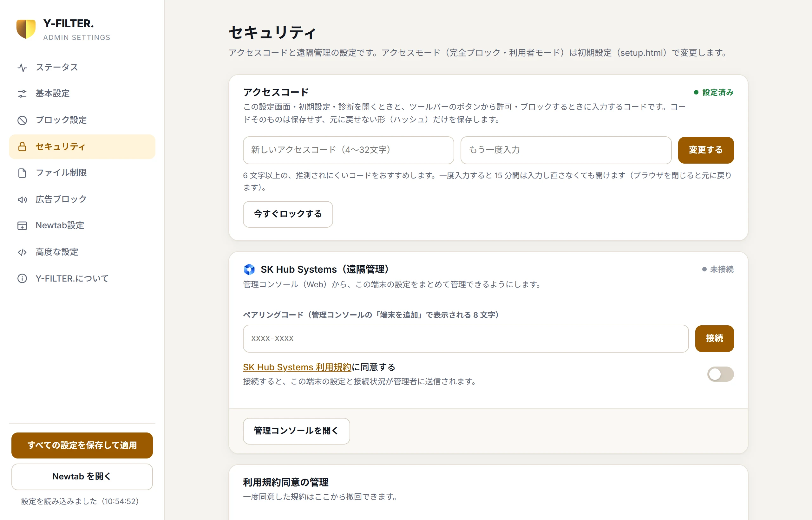The image size is (812, 520).
Task: Click the megaphone icon for 広告ブロック
Action: pyautogui.click(x=22, y=199)
